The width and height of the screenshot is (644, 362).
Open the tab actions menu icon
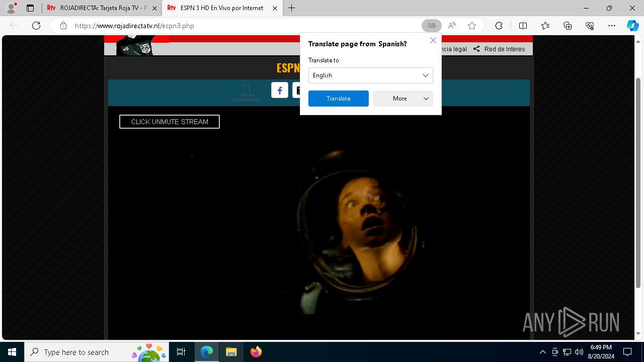pos(30,8)
